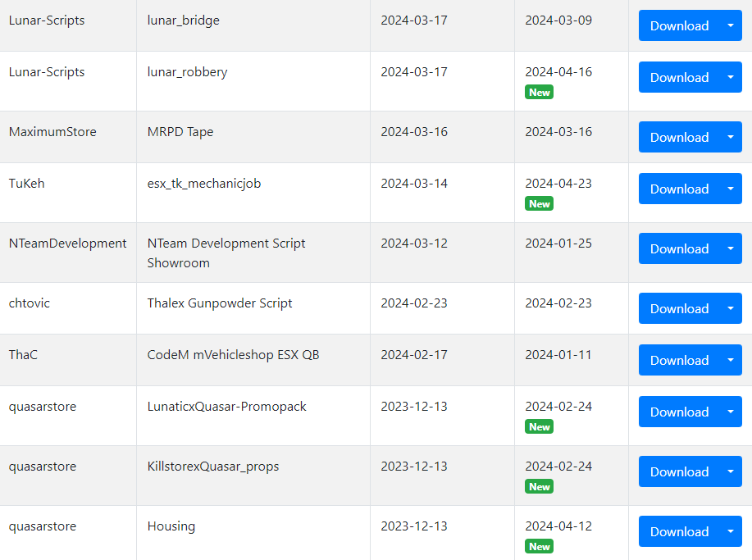Click New badge in KillstorexQuasar_props row

click(x=539, y=487)
